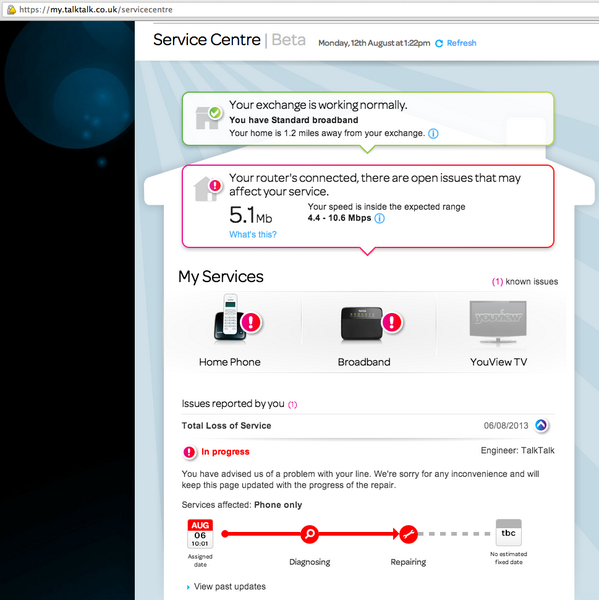Click the circular refresh arrow icon
599x600 pixels.
[x=439, y=43]
